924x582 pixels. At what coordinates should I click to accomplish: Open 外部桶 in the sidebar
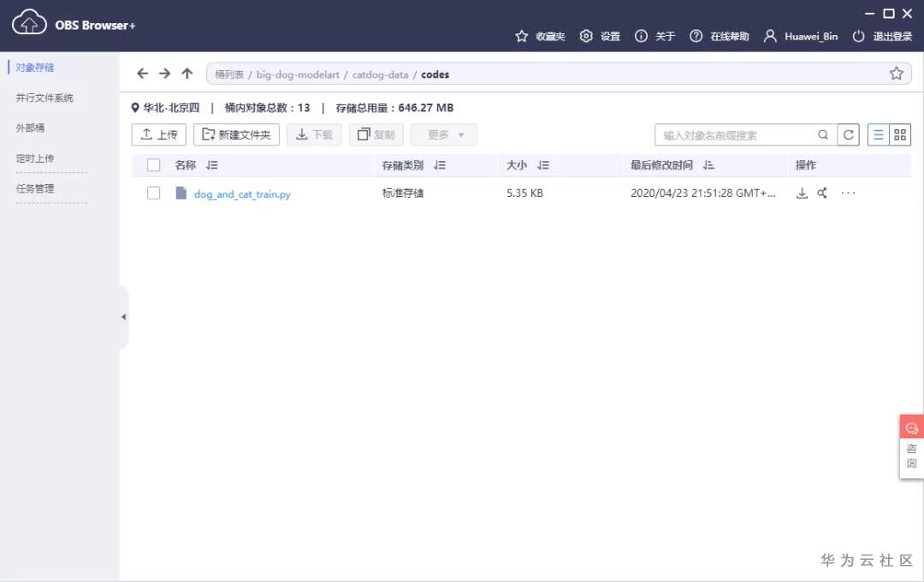(30, 128)
